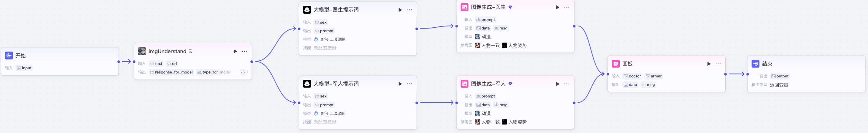
Task: Run the 图像生成-医生 node
Action: (557, 7)
